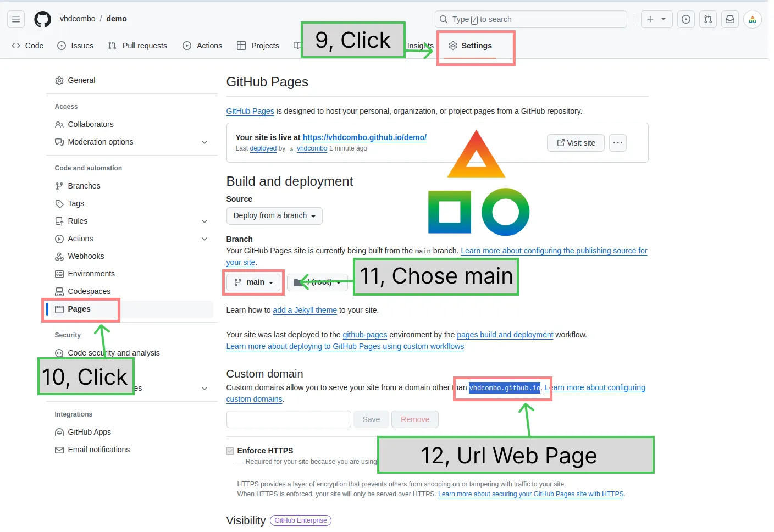Open the hamburger navigation menu

tap(16, 19)
